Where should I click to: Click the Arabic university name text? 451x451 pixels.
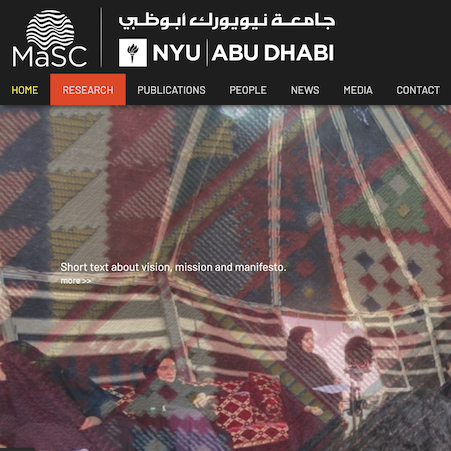coord(227,21)
